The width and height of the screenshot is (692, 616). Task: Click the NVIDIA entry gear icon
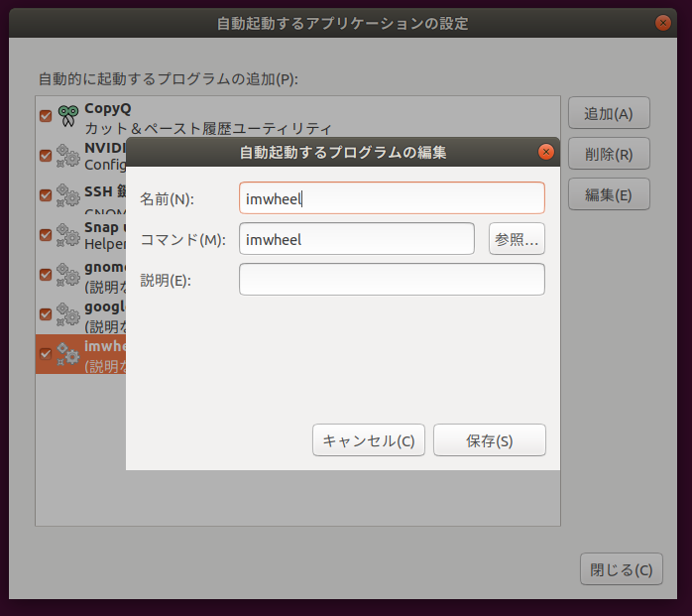pyautogui.click(x=68, y=156)
